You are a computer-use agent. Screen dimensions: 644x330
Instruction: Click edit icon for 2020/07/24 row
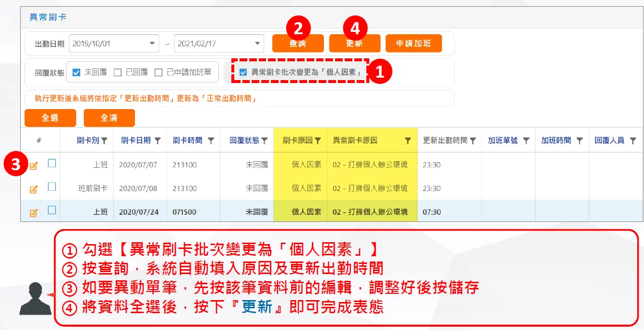tap(34, 213)
